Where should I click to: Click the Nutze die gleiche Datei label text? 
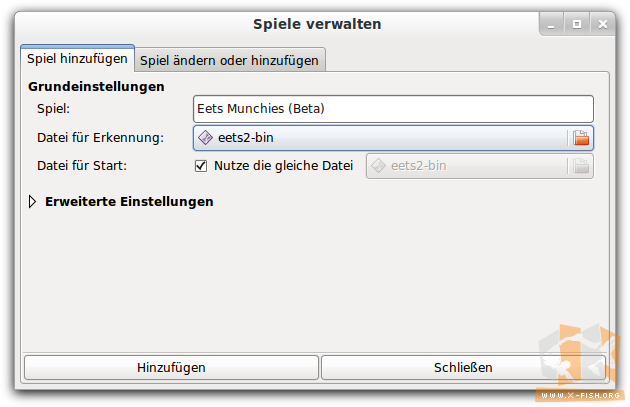(x=284, y=166)
